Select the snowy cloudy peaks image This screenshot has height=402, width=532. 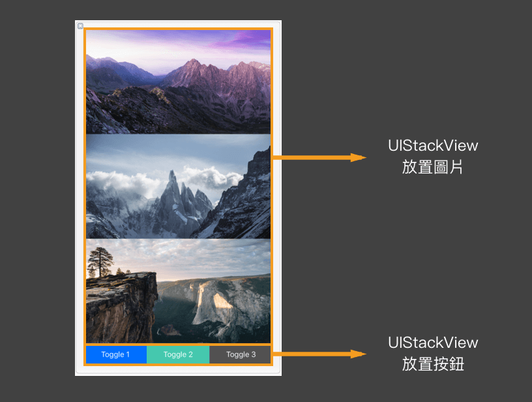(x=178, y=187)
